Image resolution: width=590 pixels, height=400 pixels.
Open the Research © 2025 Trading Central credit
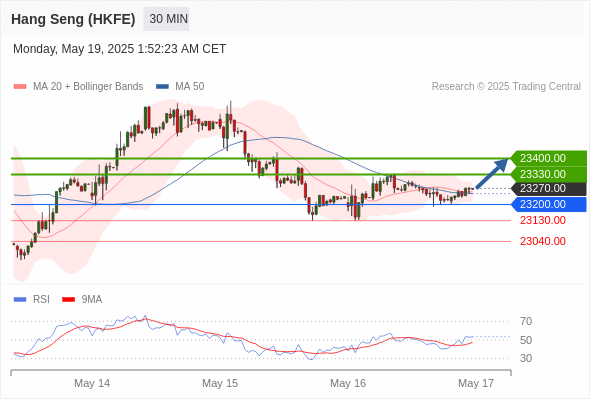(x=506, y=87)
